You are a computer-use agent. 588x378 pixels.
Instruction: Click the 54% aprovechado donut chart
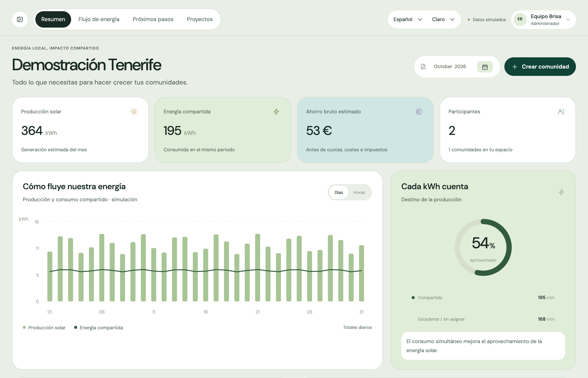coord(483,247)
